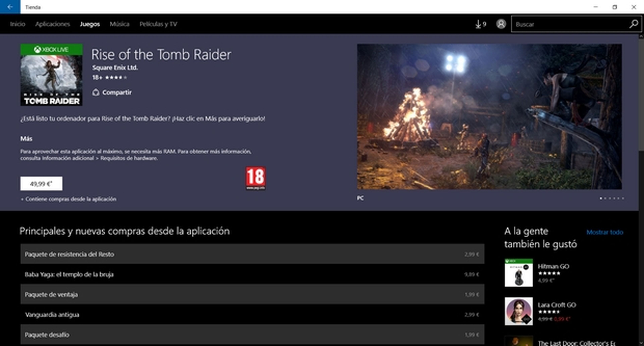
Task: Select Paquete desafío item
Action: 252,335
